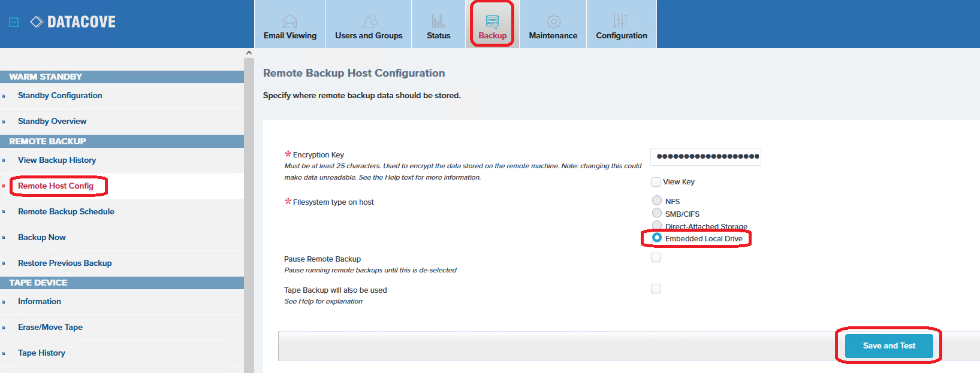
Task: Open the Maintenance gear icon
Action: [553, 21]
